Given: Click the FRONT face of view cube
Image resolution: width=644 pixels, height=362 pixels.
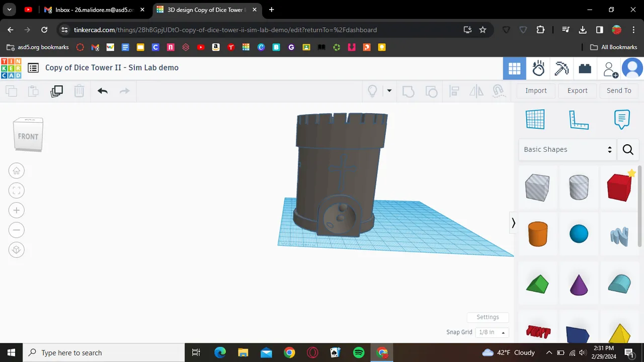Looking at the screenshot, I should click(x=28, y=136).
